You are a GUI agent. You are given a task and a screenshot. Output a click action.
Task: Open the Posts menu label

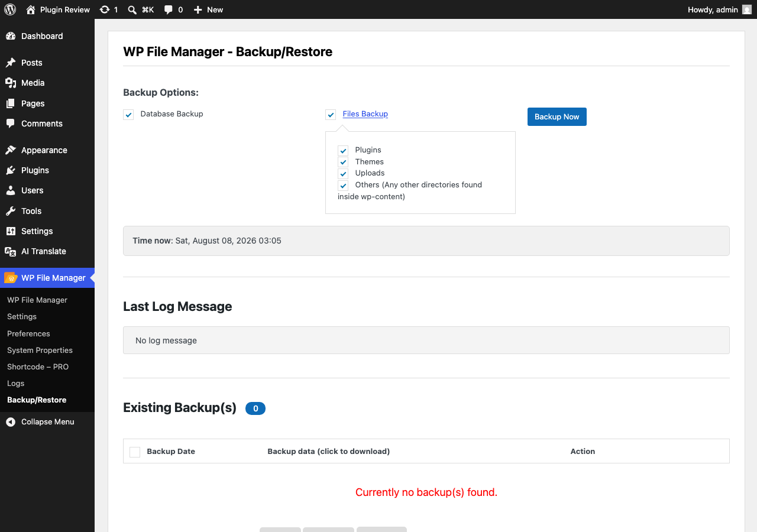[32, 63]
